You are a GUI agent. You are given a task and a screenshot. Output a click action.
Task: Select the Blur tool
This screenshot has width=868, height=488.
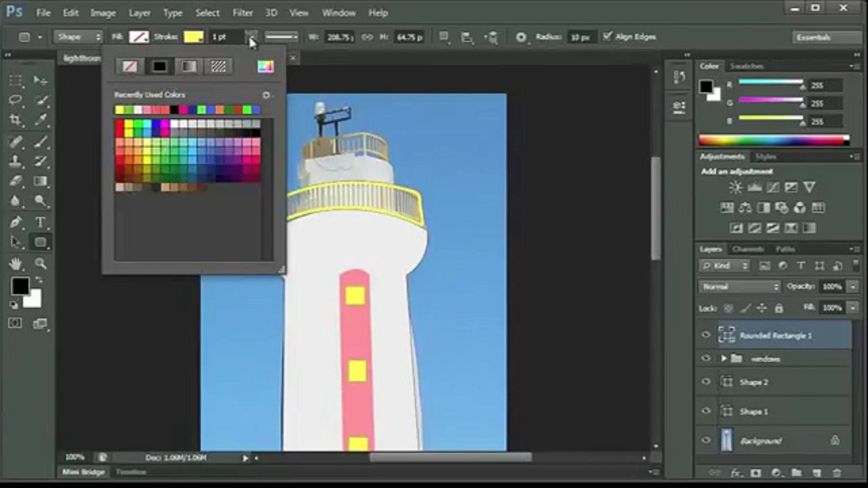(16, 201)
